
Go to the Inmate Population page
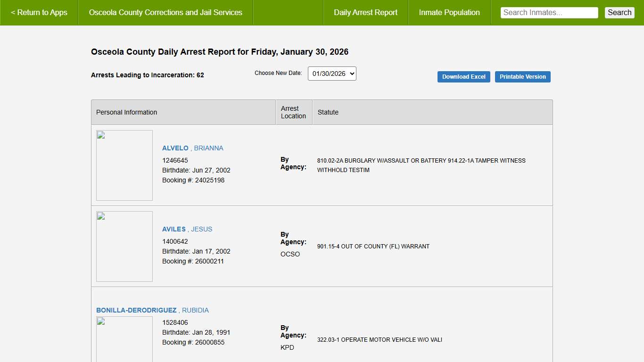(x=449, y=13)
